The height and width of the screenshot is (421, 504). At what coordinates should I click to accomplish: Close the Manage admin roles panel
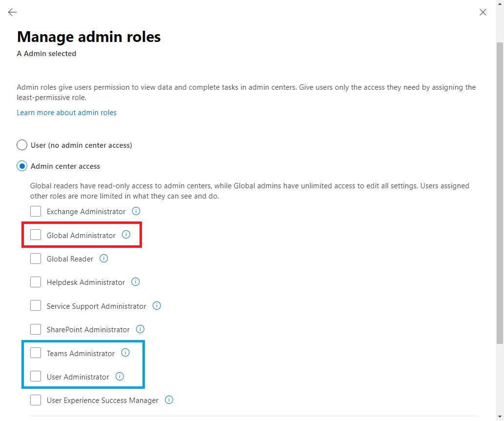(x=483, y=12)
